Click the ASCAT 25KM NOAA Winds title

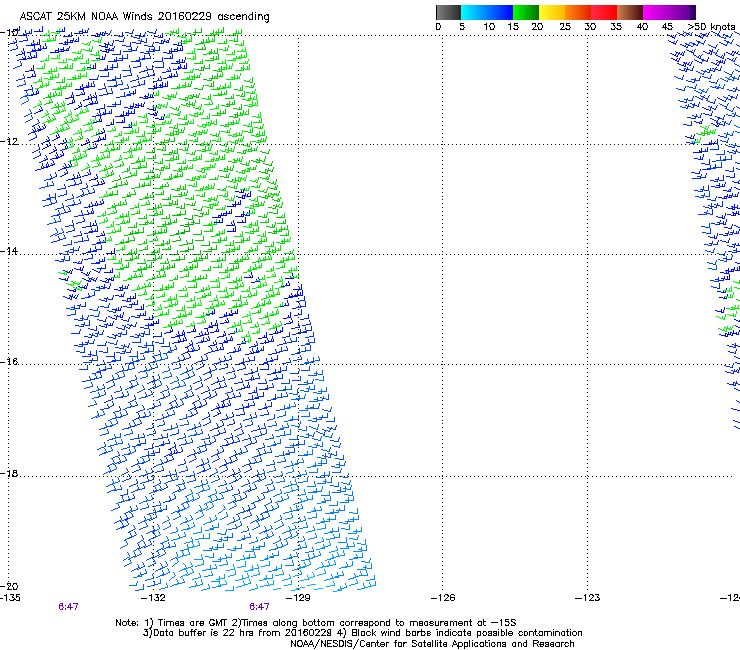(x=144, y=16)
